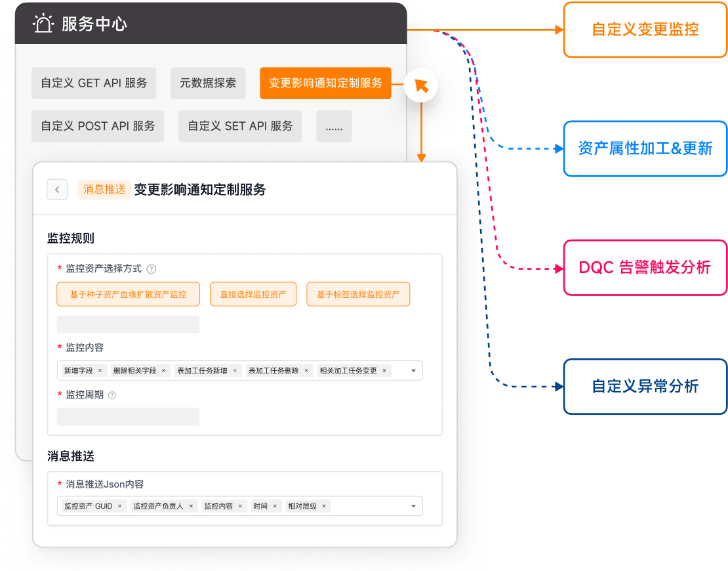Click the alarm bell icon beside 服务中心
The width and height of the screenshot is (728, 571).
pos(43,24)
